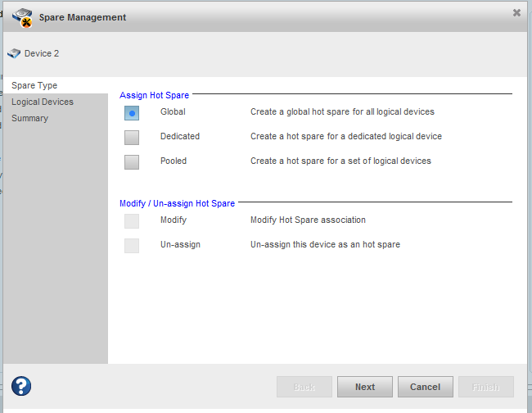This screenshot has width=532, height=413.
Task: Click the Spare Management wrench icon
Action: click(x=24, y=16)
